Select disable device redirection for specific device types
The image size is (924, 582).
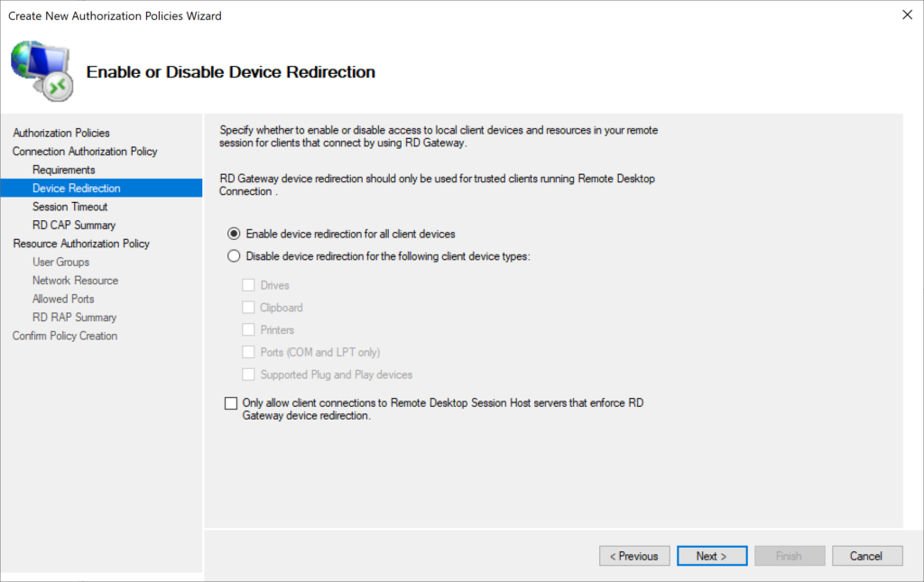(x=234, y=255)
